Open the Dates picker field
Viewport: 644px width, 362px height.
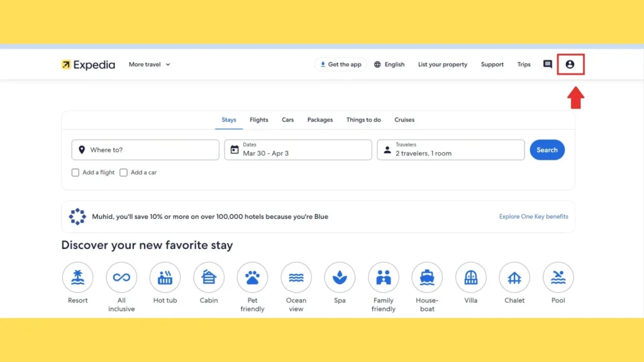[297, 150]
